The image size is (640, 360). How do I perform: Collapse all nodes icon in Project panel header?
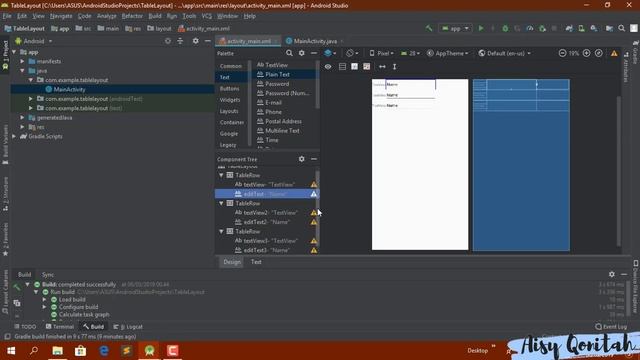tap(180, 41)
